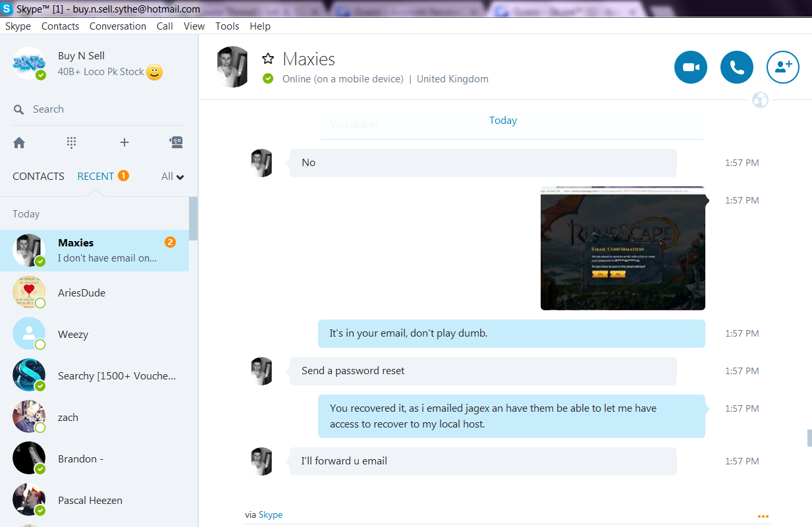Click the Today date header in chat
This screenshot has height=527, width=812.
[x=503, y=121]
